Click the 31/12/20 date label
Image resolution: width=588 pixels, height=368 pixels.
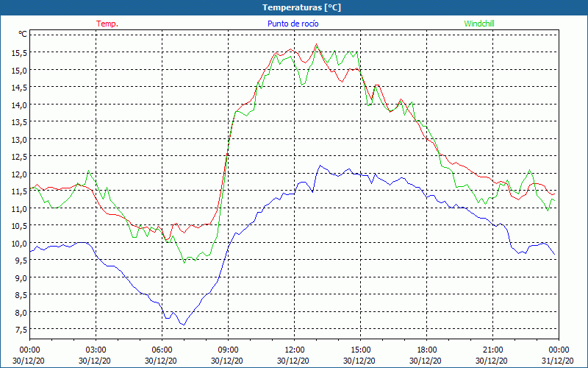pyautogui.click(x=558, y=361)
